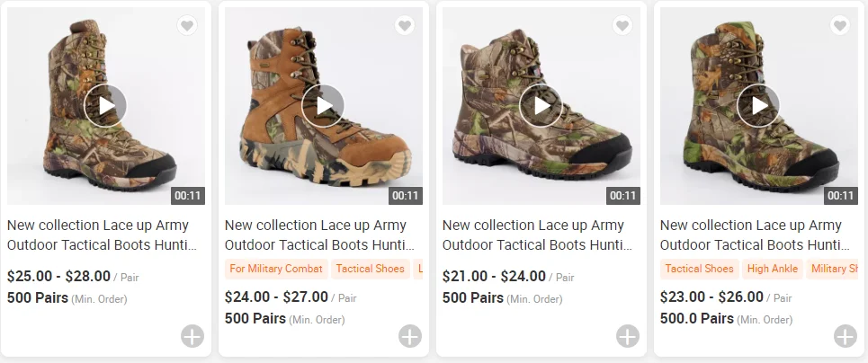
Task: Open title link of the $25.00 - $28.00 boot
Action: click(102, 235)
